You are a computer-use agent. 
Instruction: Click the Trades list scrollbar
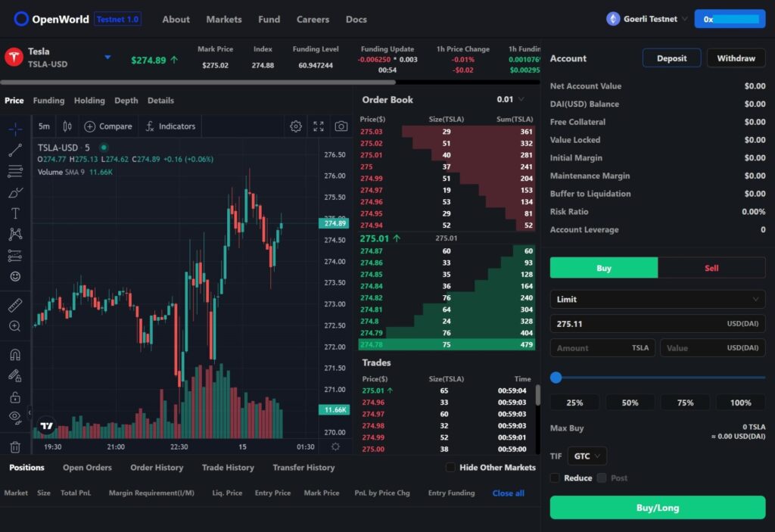pyautogui.click(x=538, y=395)
